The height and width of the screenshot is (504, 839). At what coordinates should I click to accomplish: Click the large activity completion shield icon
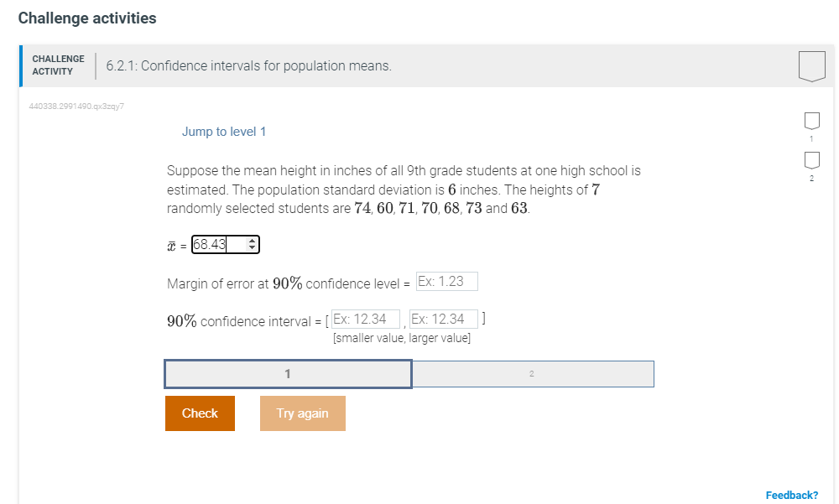pyautogui.click(x=810, y=65)
